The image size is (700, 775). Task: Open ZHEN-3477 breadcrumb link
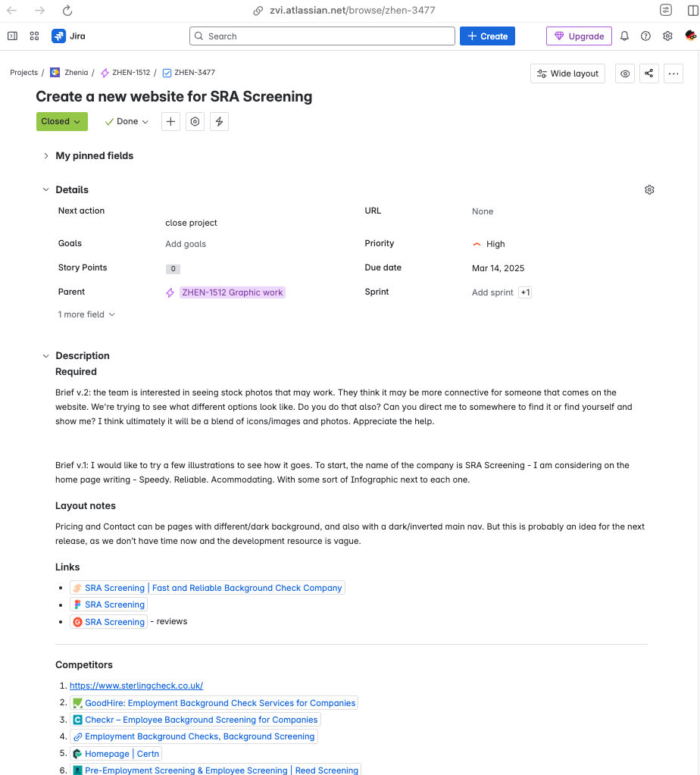[x=195, y=73]
